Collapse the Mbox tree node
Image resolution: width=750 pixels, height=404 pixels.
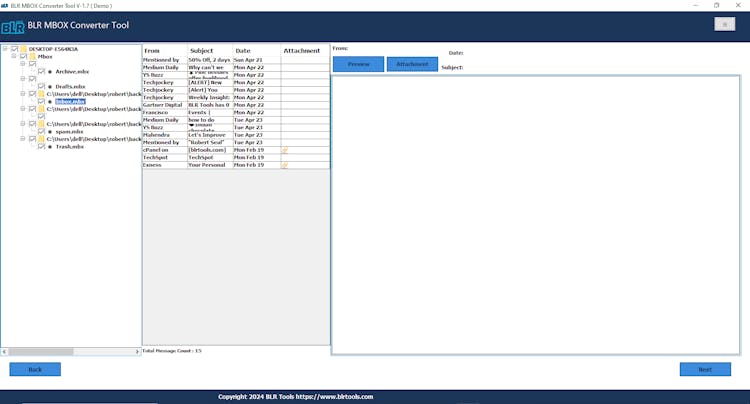pyautogui.click(x=14, y=56)
